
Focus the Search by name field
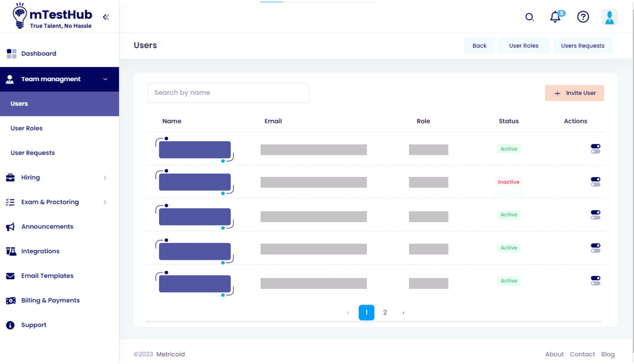(x=228, y=93)
